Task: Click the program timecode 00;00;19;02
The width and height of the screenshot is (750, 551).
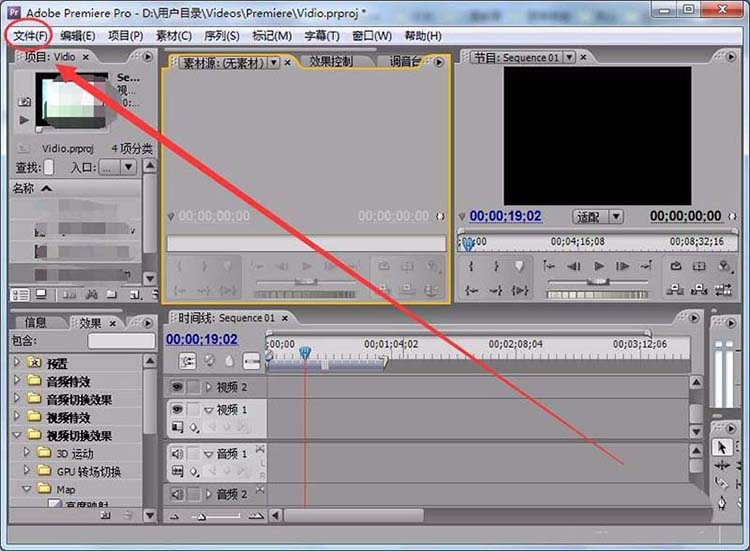Action: tap(505, 216)
